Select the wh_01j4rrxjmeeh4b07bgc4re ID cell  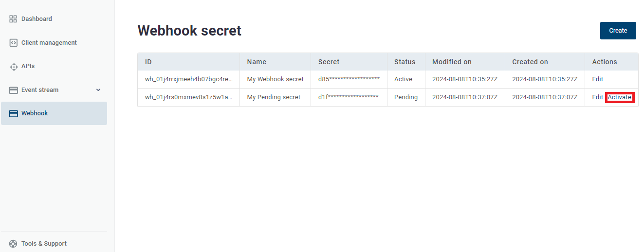tap(188, 79)
